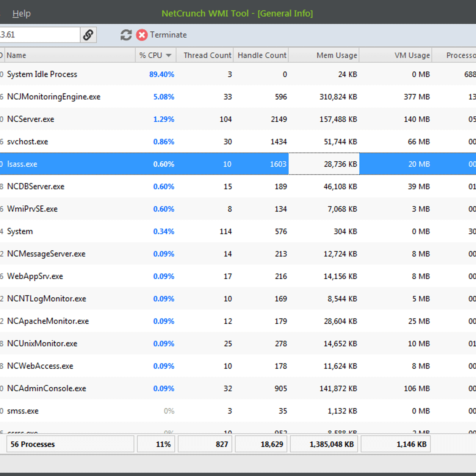Viewport: 476px width, 476px height.
Task: Click the 304 KB memory cell
Action: tap(345, 231)
